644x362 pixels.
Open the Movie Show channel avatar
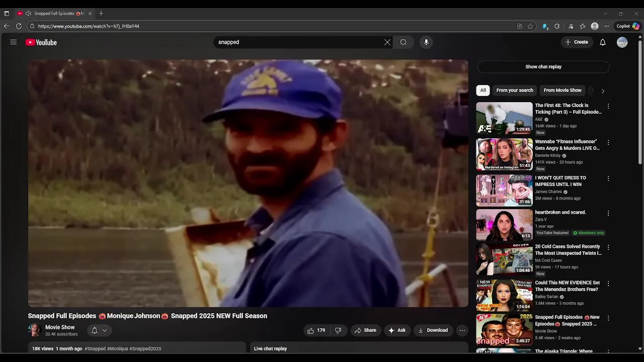(x=35, y=330)
